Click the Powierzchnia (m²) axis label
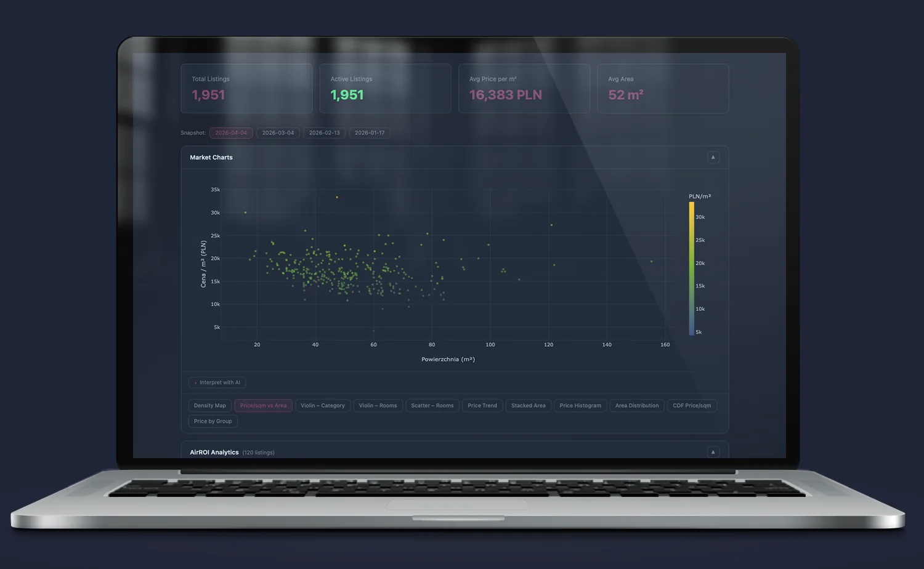This screenshot has height=569, width=924. [448, 359]
